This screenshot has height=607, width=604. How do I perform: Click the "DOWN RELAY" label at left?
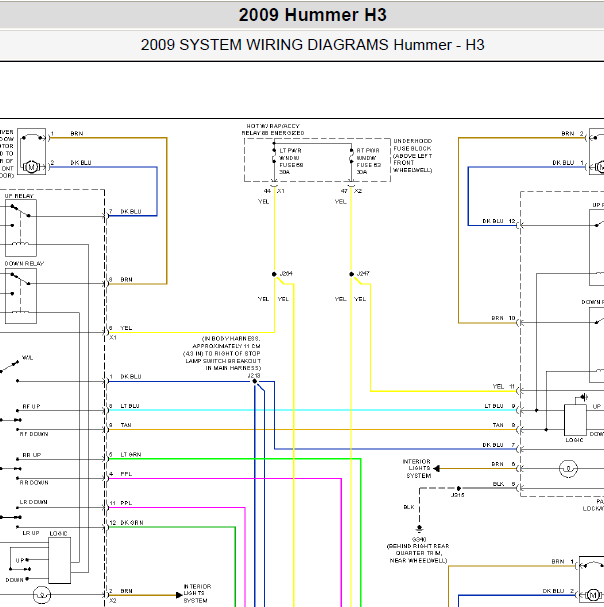click(24, 264)
